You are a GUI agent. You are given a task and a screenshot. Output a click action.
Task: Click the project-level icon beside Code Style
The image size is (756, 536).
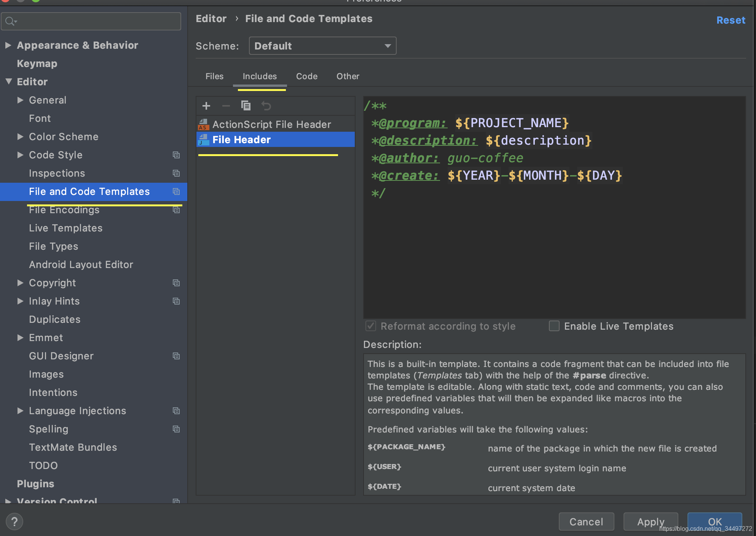tap(176, 155)
